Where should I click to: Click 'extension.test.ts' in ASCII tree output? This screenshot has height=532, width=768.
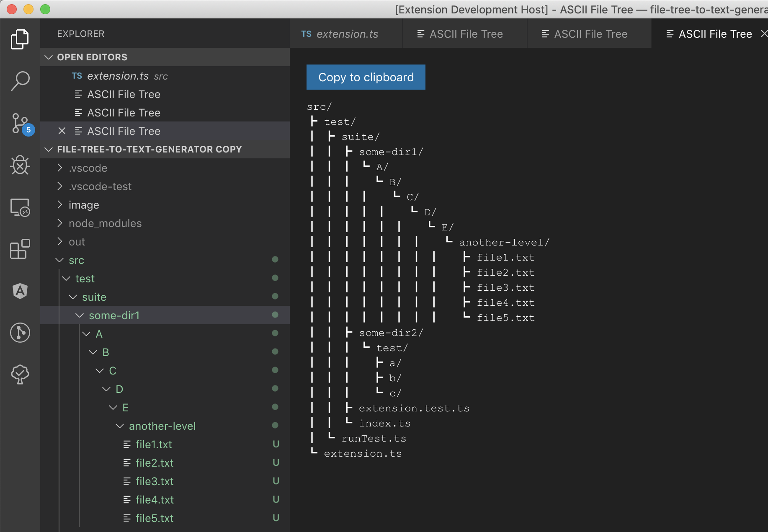coord(414,408)
